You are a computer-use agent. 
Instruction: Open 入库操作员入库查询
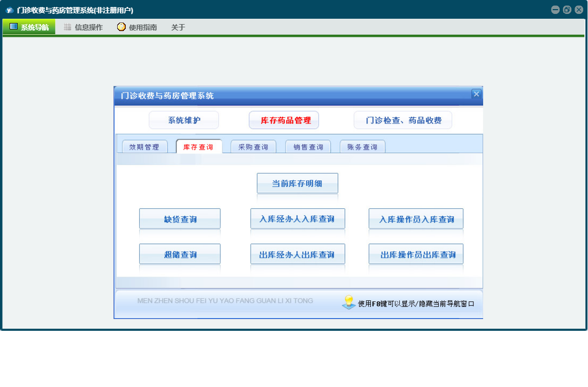tap(416, 218)
